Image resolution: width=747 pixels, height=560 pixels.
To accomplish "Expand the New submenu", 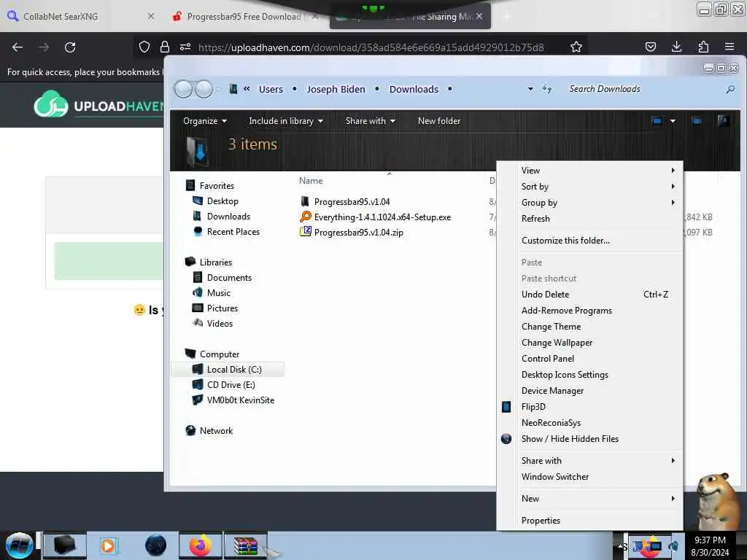I will 589,499.
